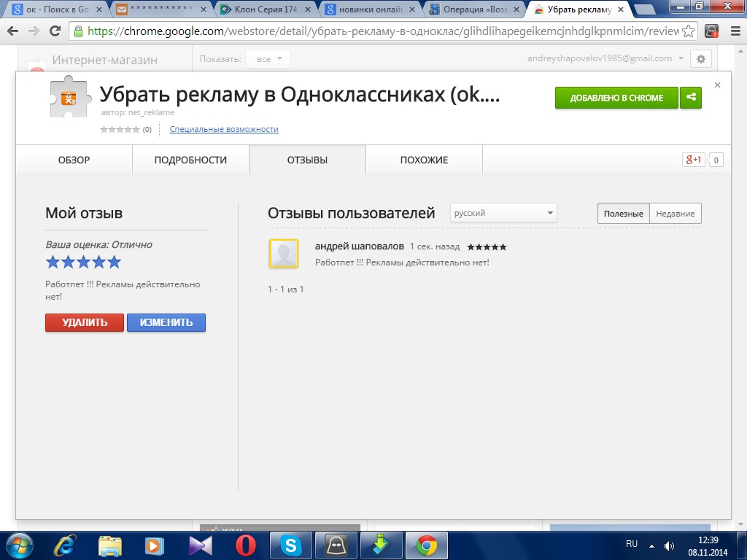Open Windows Explorer folder in taskbar
This screenshot has height=560, width=747.
(x=110, y=545)
